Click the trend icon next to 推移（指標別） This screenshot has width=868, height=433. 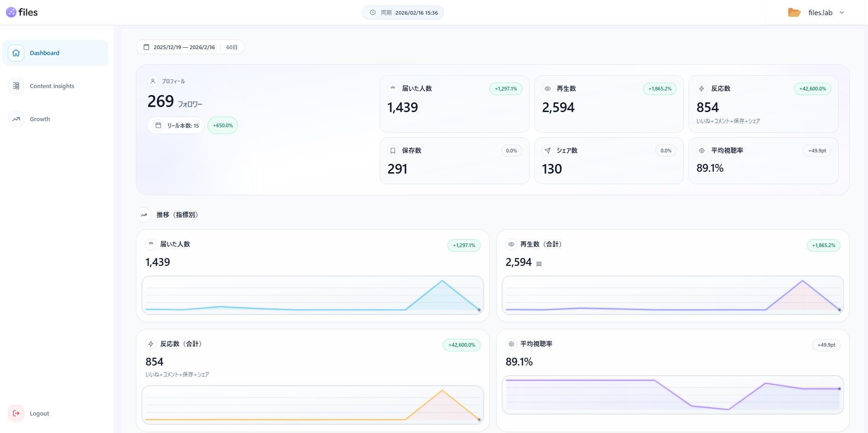(x=144, y=215)
